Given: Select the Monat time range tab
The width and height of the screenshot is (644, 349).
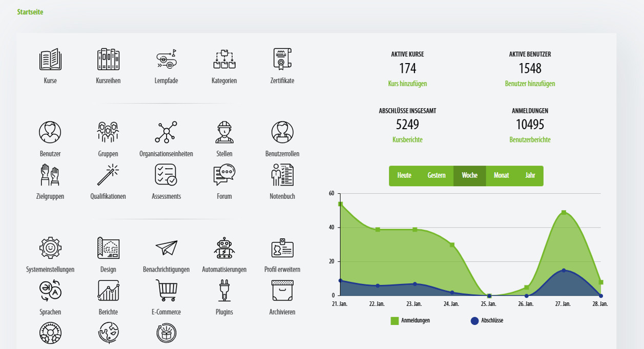Looking at the screenshot, I should 501,175.
